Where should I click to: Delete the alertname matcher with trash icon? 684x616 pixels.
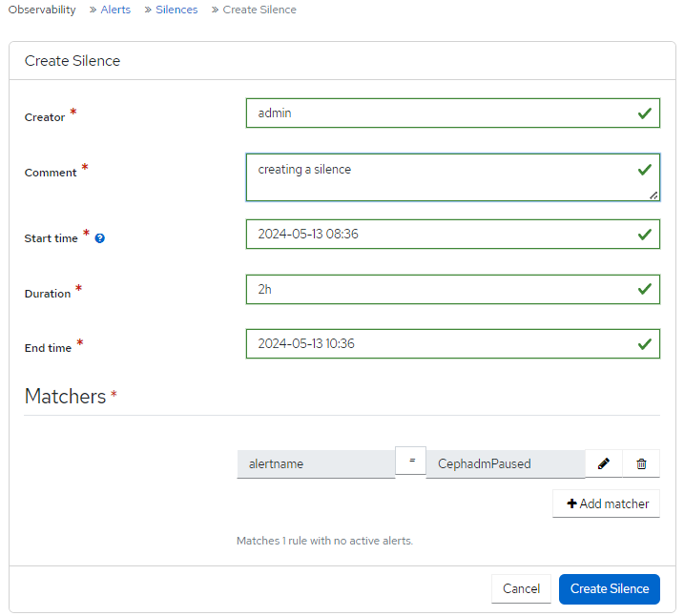pyautogui.click(x=641, y=463)
